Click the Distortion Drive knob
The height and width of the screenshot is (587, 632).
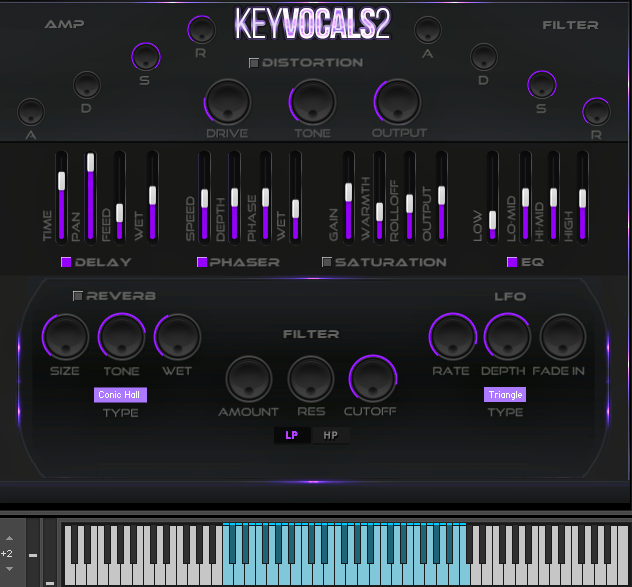coord(228,102)
